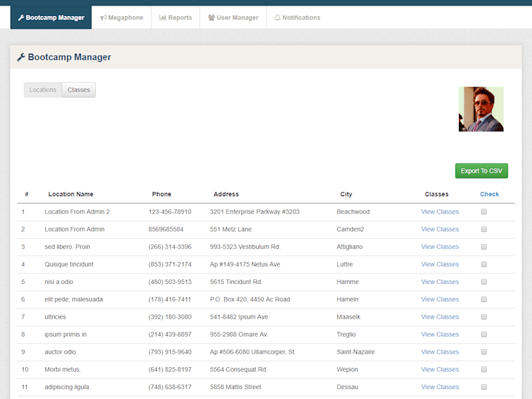Check the box for Location From Admin 2
Viewport: 532px width, 399px height.
click(484, 211)
